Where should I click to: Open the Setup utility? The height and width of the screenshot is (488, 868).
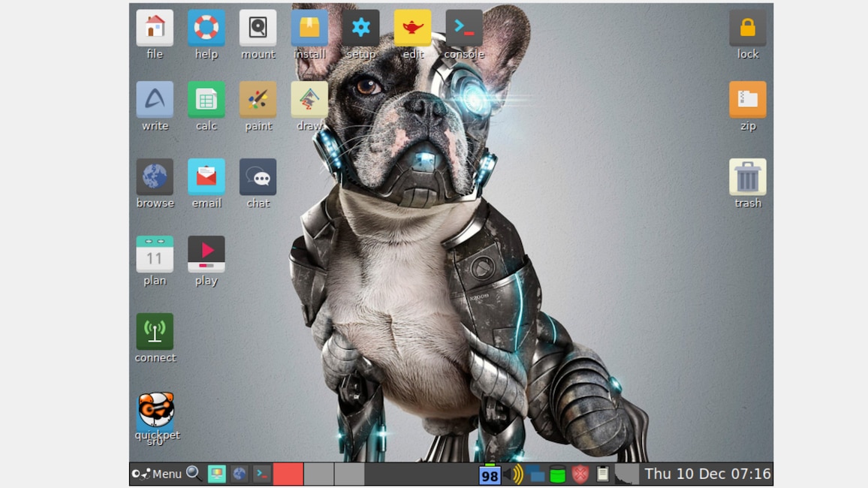[x=361, y=27]
